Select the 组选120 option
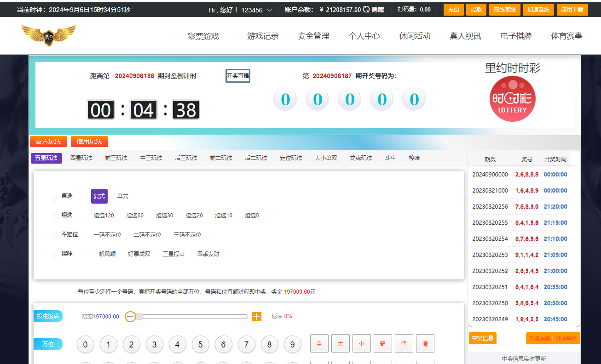Screen dimensions: 601x364 [x=103, y=215]
